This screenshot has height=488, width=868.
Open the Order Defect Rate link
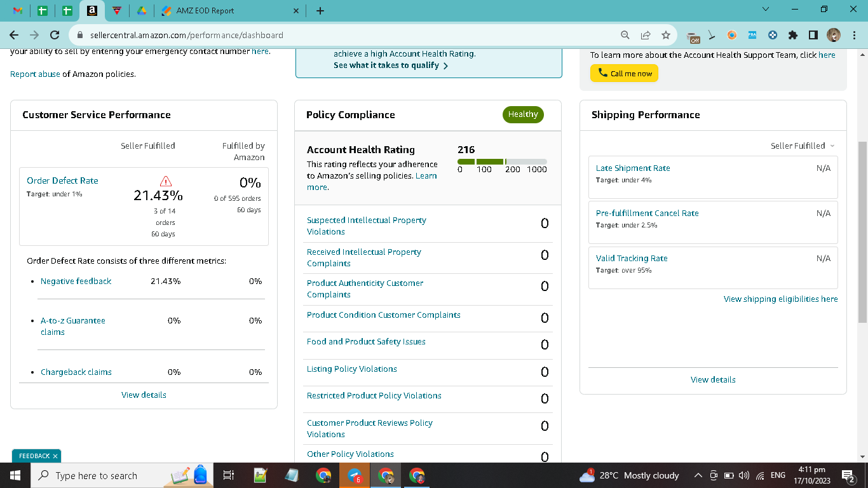point(62,180)
